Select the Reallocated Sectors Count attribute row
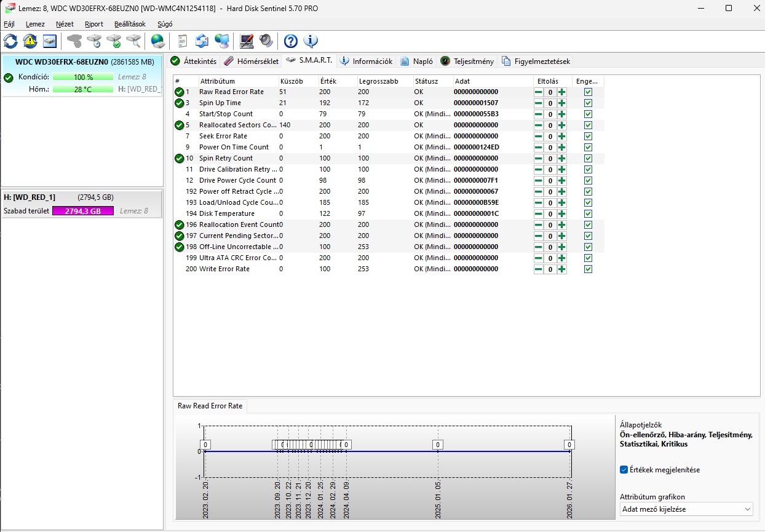This screenshot has height=532, width=765. click(x=237, y=125)
